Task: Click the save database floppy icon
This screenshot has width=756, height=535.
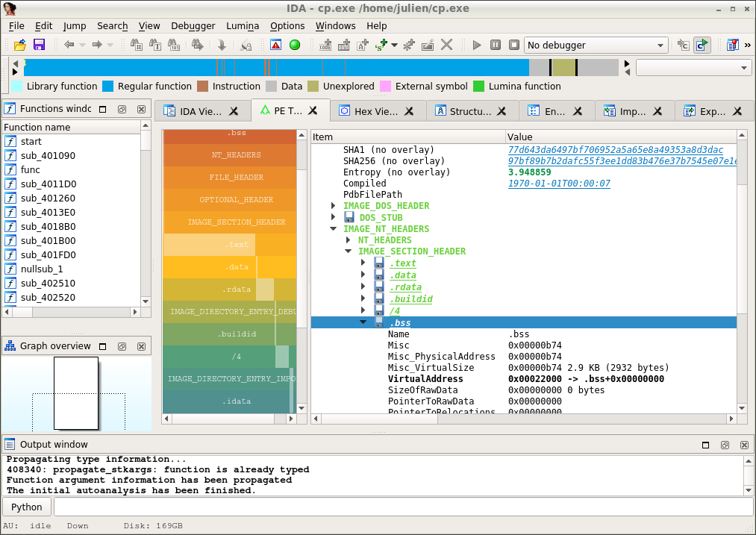Action: 39,45
